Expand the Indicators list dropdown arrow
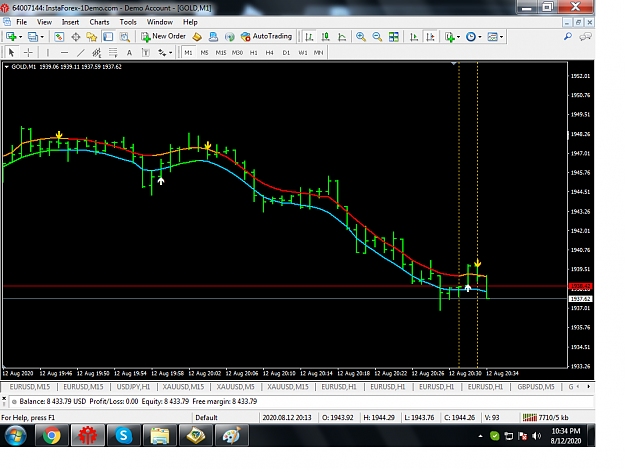The image size is (625, 469). pyautogui.click(x=458, y=37)
